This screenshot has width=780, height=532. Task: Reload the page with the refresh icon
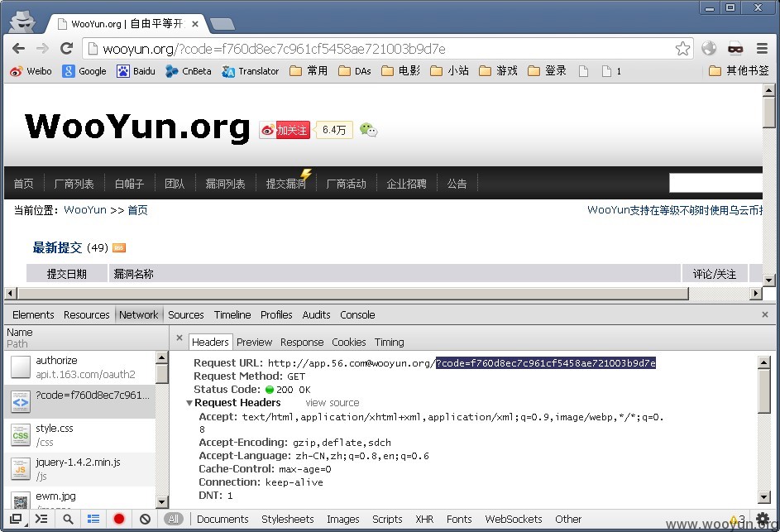(66, 48)
